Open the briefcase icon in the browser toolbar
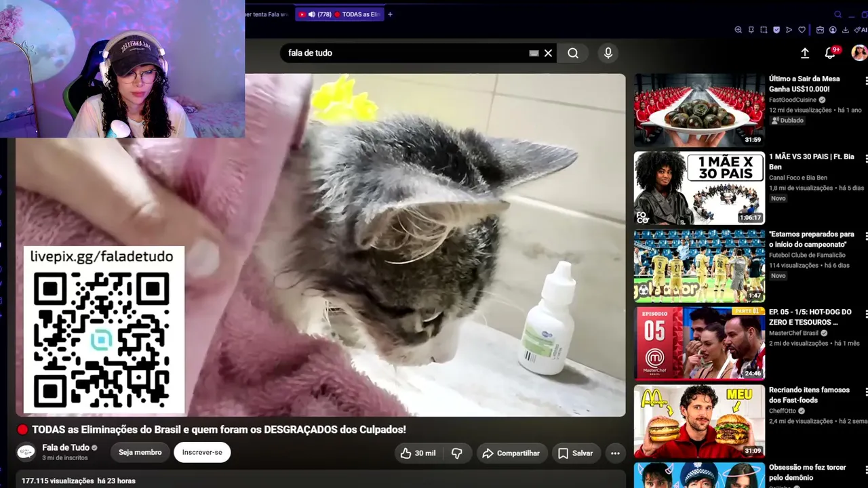Image resolution: width=868 pixels, height=488 pixels. 820,30
